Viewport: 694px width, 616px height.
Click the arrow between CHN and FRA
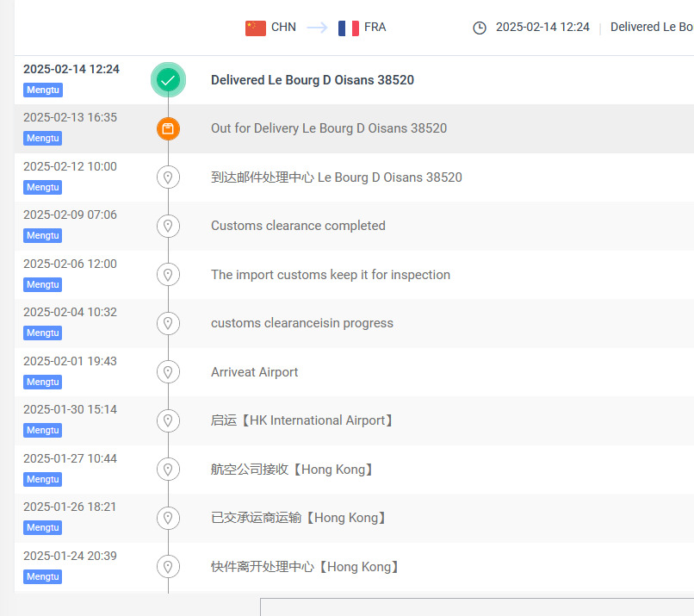click(x=317, y=28)
